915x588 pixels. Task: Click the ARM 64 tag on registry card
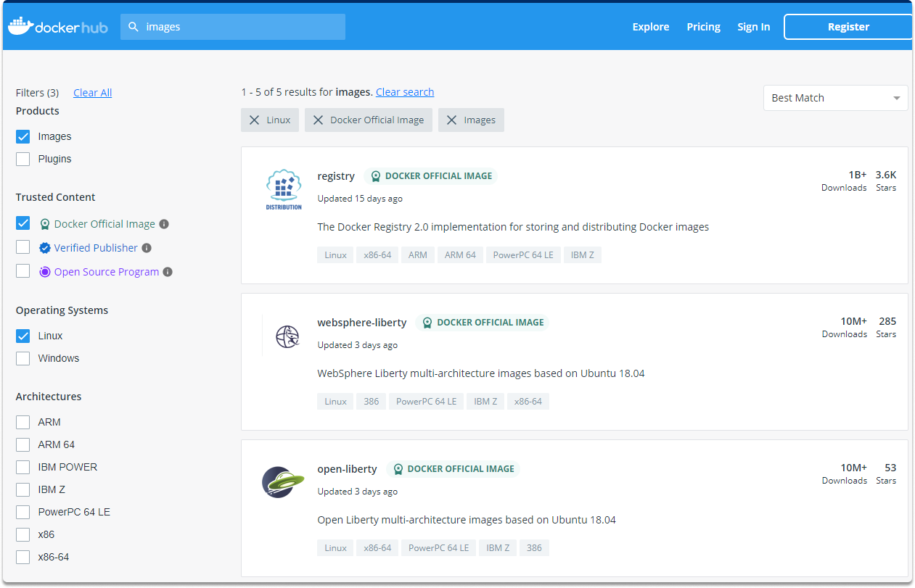(460, 255)
